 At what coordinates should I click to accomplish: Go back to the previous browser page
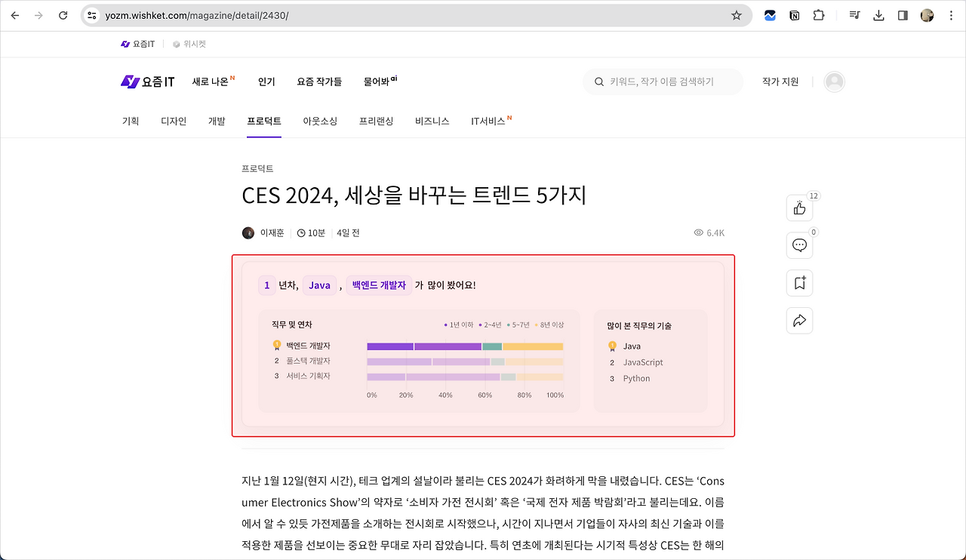[15, 15]
